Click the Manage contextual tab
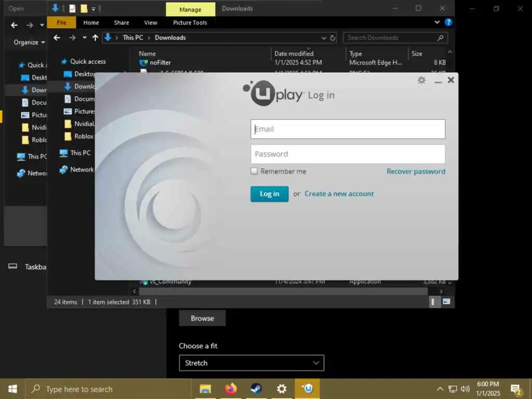Screen dimensions: 532x399 [x=190, y=9]
